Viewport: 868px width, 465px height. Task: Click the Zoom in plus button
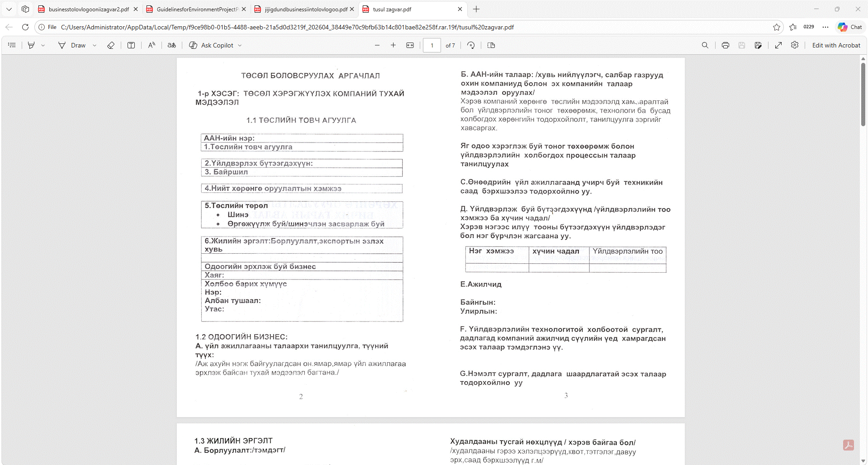tap(393, 45)
